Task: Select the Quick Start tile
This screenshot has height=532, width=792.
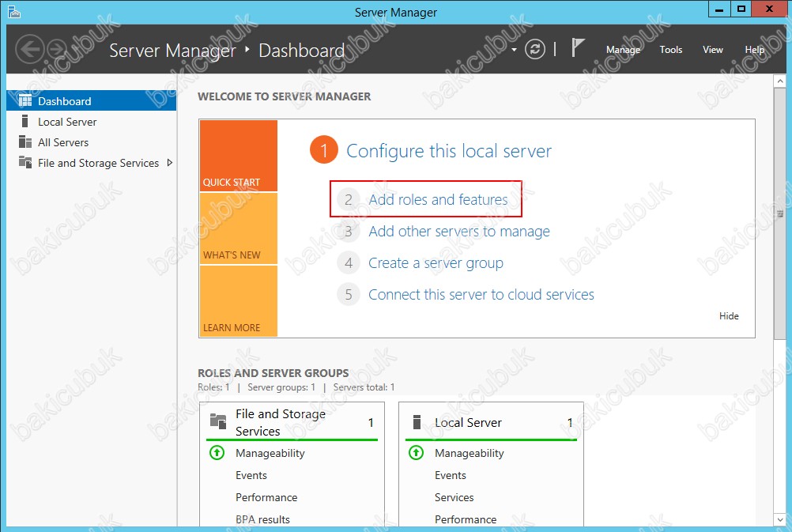Action: pyautogui.click(x=239, y=156)
